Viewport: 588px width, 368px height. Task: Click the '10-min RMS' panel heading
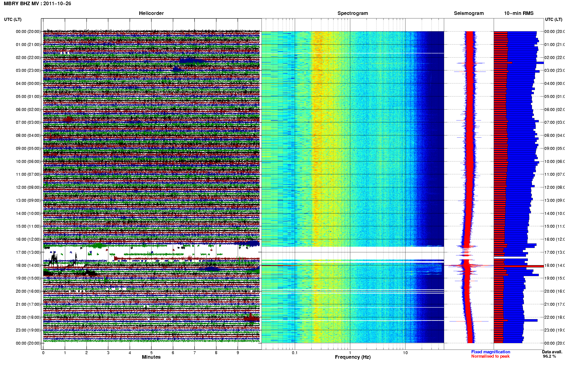(519, 13)
